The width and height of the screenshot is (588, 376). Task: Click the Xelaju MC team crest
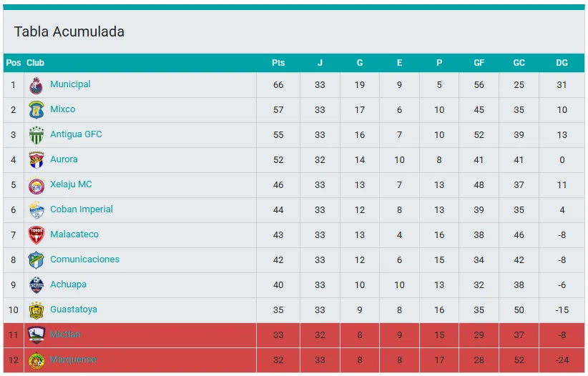[x=36, y=185]
